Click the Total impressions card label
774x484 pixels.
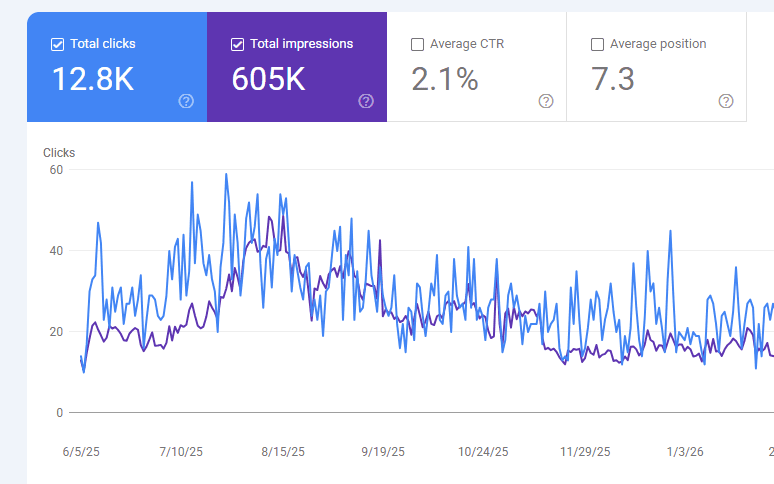coord(302,44)
